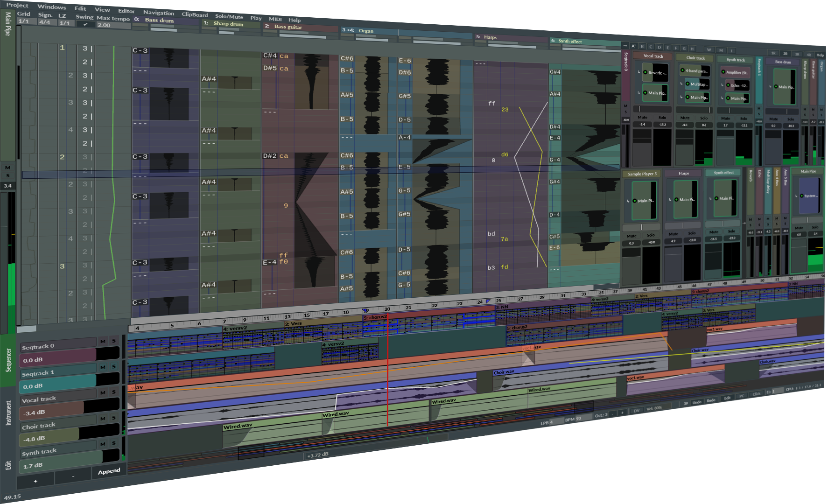Click the Append button

(x=109, y=471)
